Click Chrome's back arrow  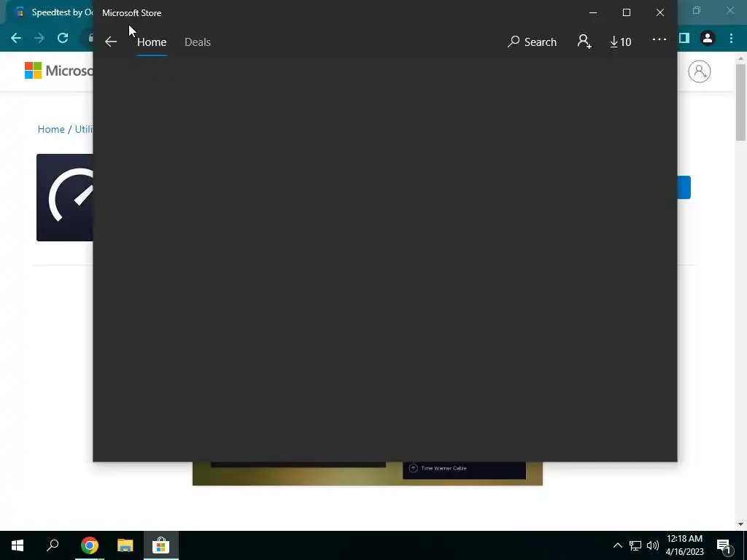(x=16, y=38)
